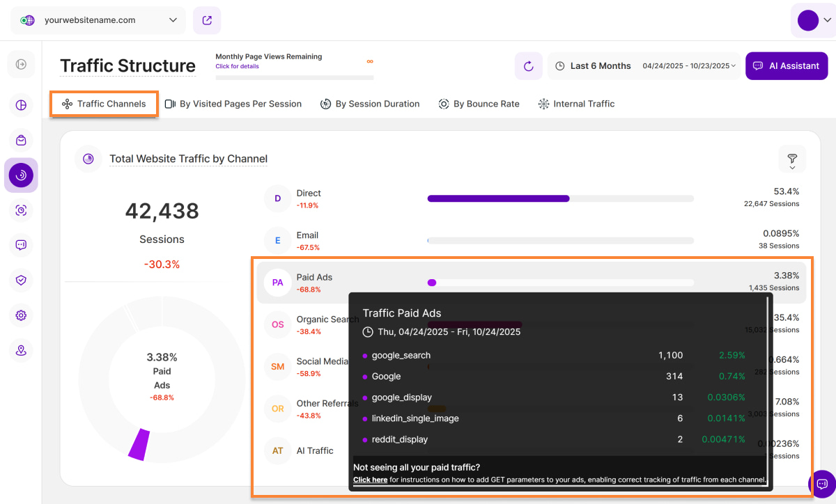Open the settings gear sidebar icon
This screenshot has width=836, height=504.
pos(21,315)
